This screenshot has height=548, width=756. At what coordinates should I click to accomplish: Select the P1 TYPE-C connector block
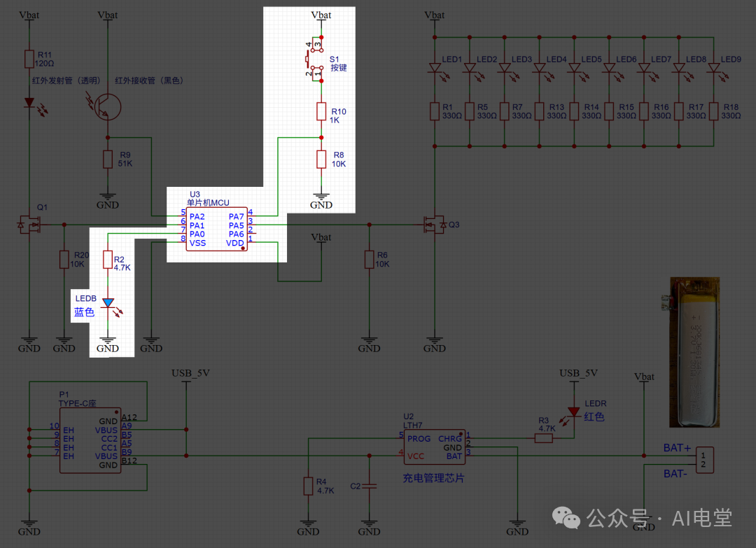90,441
